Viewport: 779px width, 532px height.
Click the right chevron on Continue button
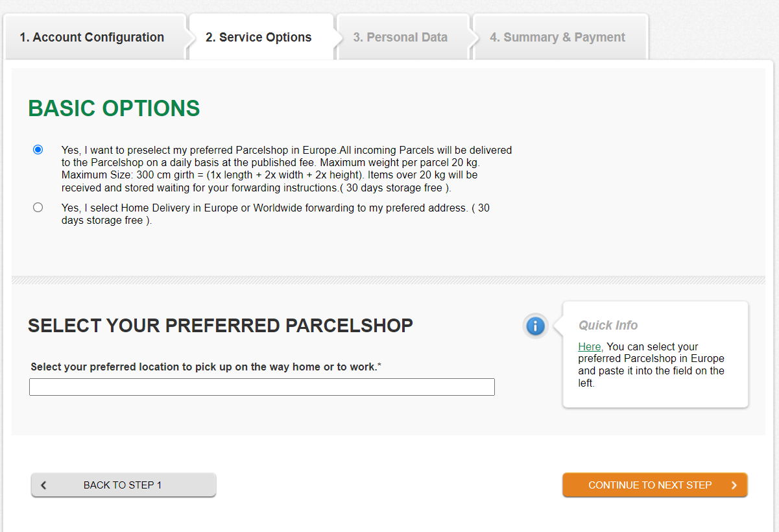[x=734, y=485]
